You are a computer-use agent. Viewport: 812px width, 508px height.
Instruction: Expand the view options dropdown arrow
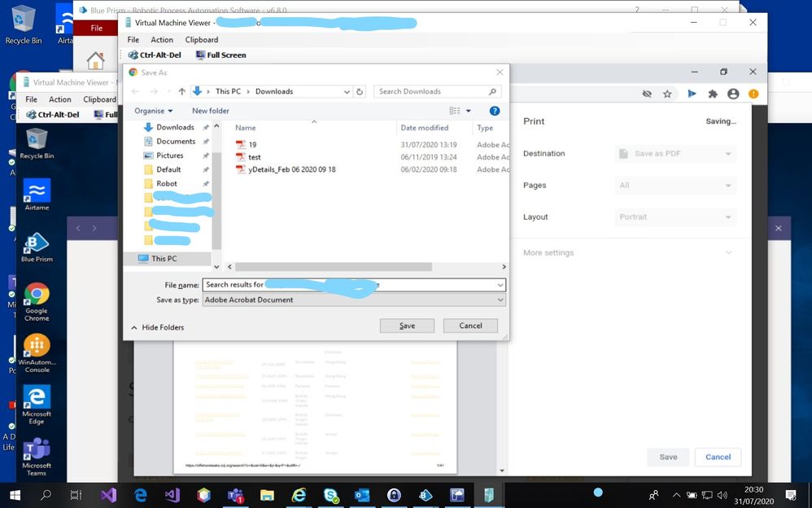tap(469, 111)
